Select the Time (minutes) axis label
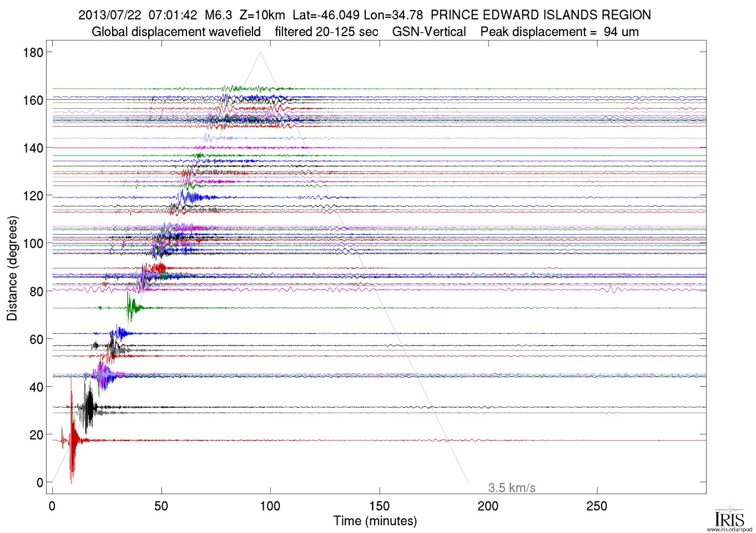Viewport: 756px width, 533px height. [x=375, y=521]
